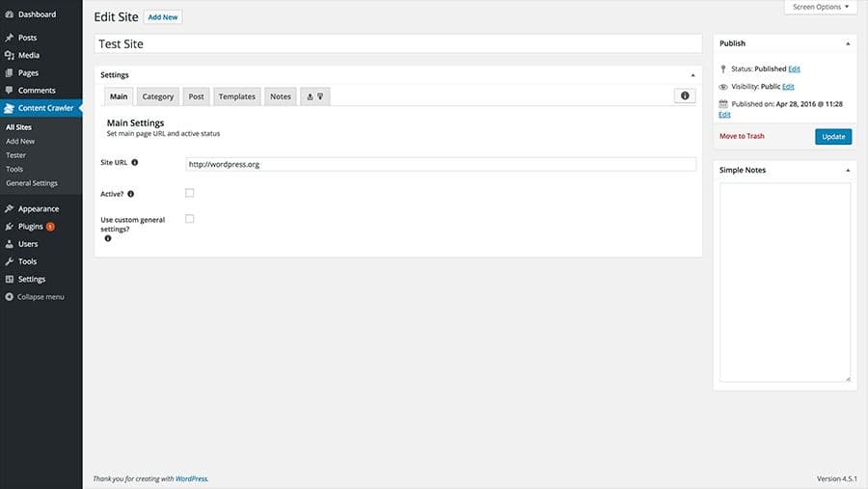Open the WordPress footer link
The image size is (868, 489).
coord(192,478)
